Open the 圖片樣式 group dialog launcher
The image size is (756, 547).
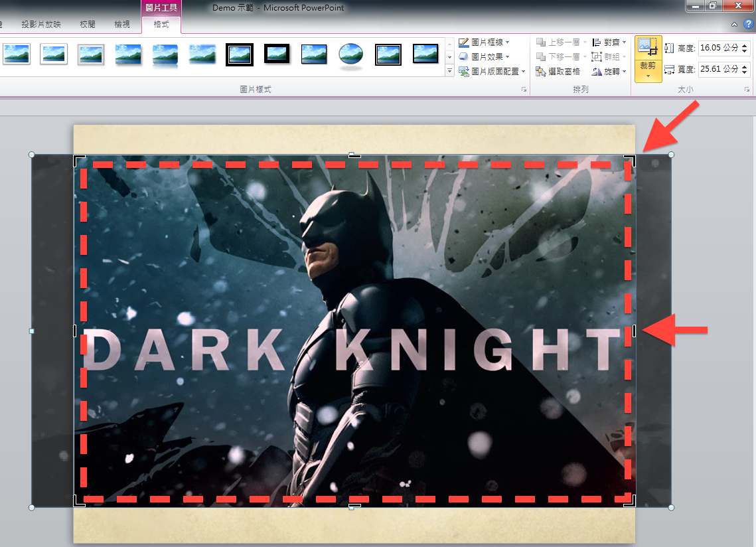coord(524,90)
